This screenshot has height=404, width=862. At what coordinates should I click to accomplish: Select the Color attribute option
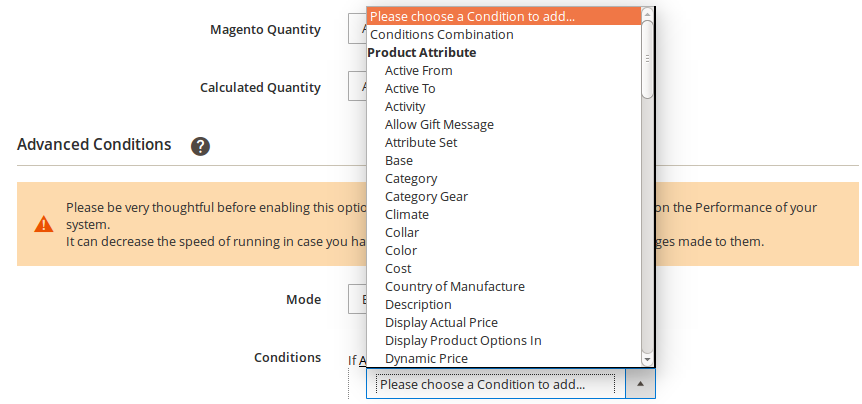click(x=401, y=250)
